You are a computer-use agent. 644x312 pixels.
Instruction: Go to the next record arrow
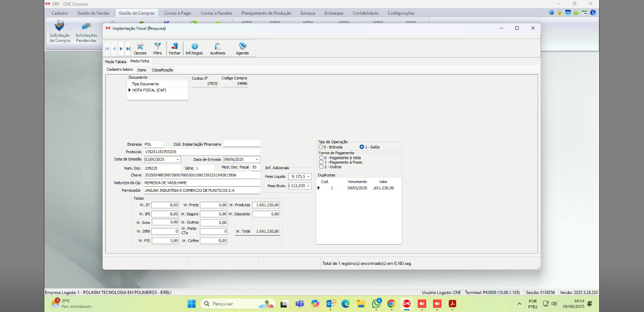pos(121,49)
